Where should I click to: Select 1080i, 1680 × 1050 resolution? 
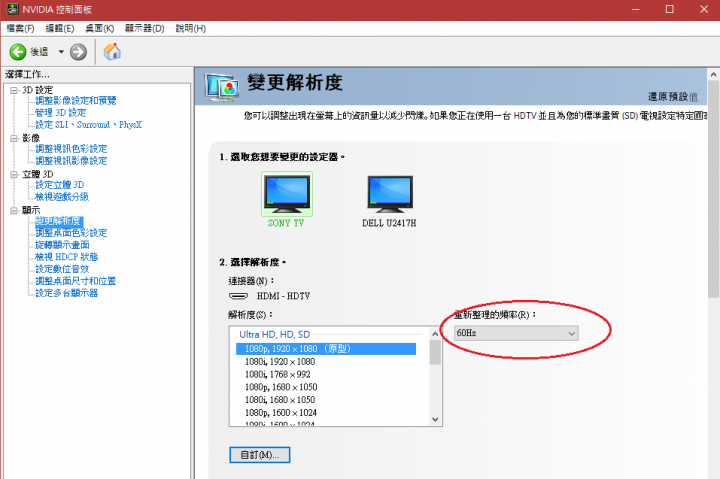tap(280, 400)
